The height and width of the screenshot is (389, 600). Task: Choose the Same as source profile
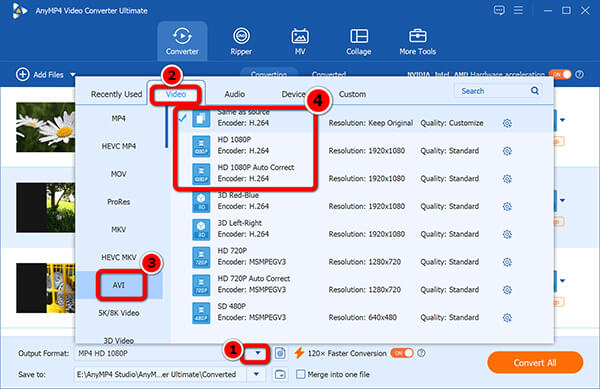[x=362, y=119]
